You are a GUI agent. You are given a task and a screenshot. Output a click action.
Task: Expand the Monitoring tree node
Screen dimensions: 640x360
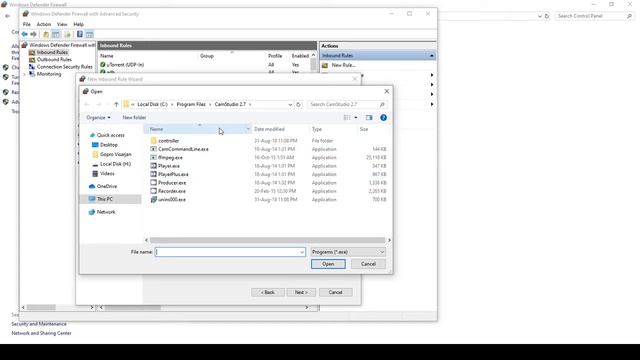pos(24,74)
